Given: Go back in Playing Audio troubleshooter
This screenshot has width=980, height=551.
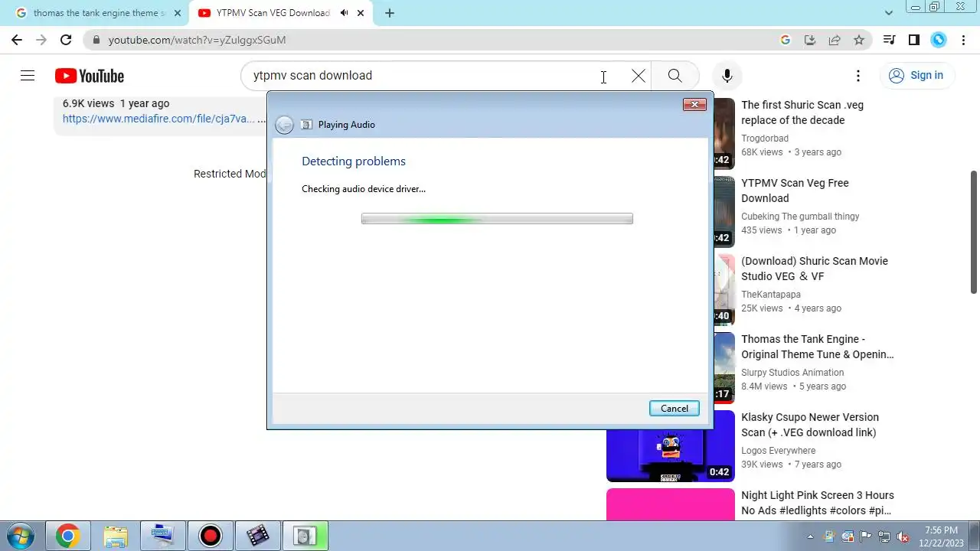Looking at the screenshot, I should pyautogui.click(x=284, y=125).
